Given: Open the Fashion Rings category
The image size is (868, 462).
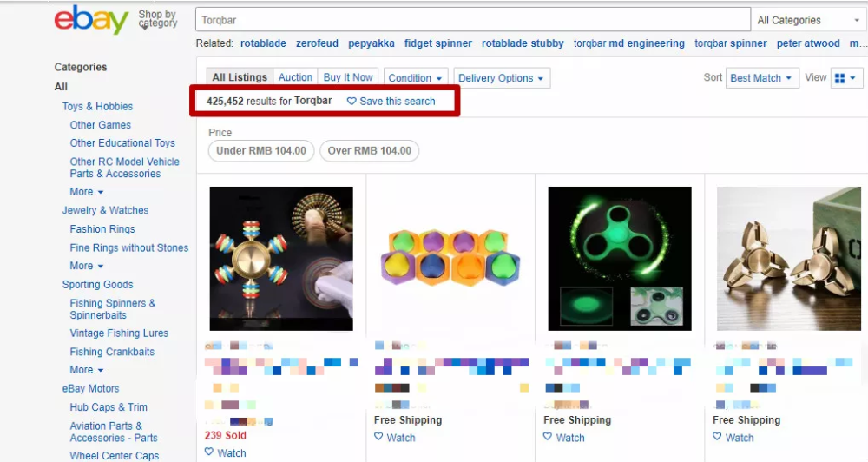Looking at the screenshot, I should coord(102,229).
